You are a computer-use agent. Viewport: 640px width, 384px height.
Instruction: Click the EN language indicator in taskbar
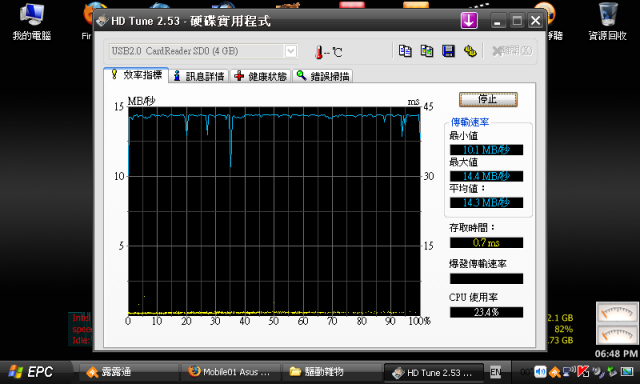(495, 372)
